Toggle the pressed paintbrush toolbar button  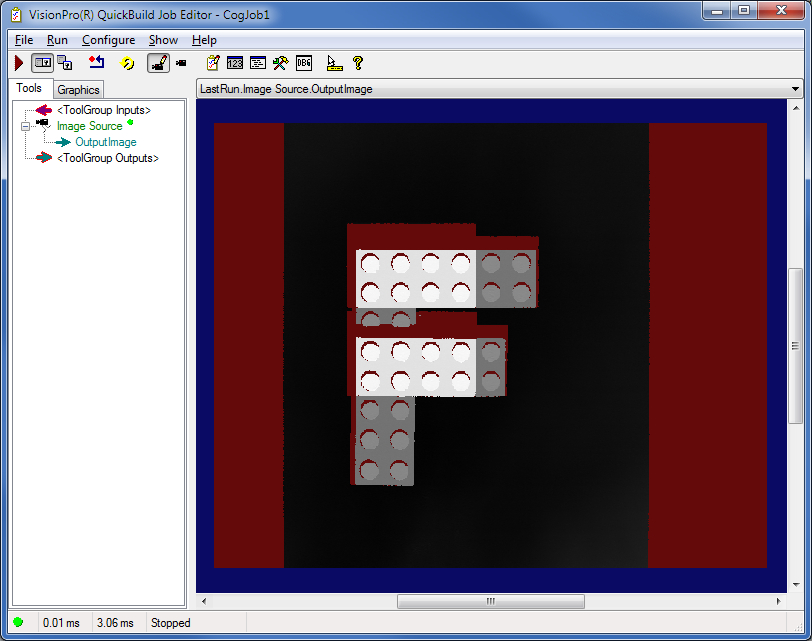pos(158,63)
